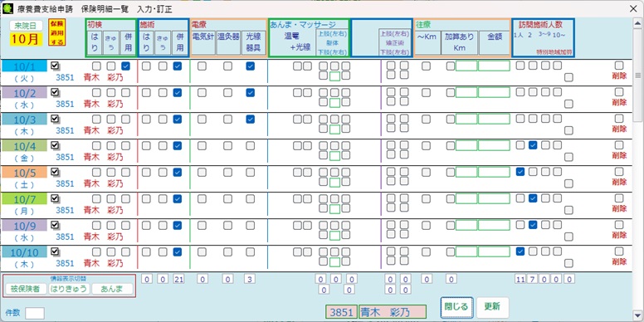
Task: Toggle 1人 visit checkbox for the 10/10 row
Action: (520, 251)
